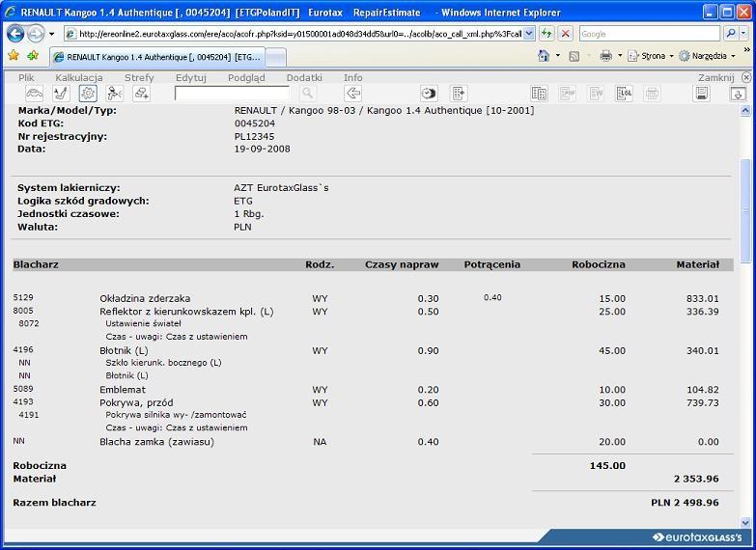The height and width of the screenshot is (550, 756).
Task: Open the calculation report table icon
Action: pyautogui.click(x=539, y=93)
